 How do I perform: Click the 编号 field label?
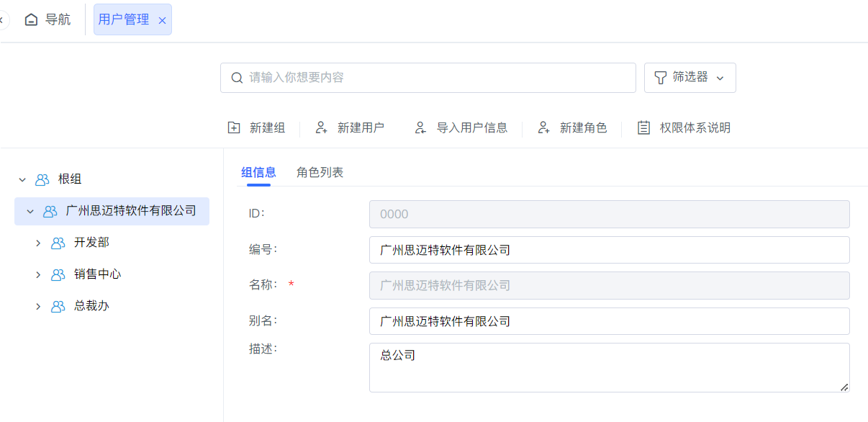coord(263,249)
